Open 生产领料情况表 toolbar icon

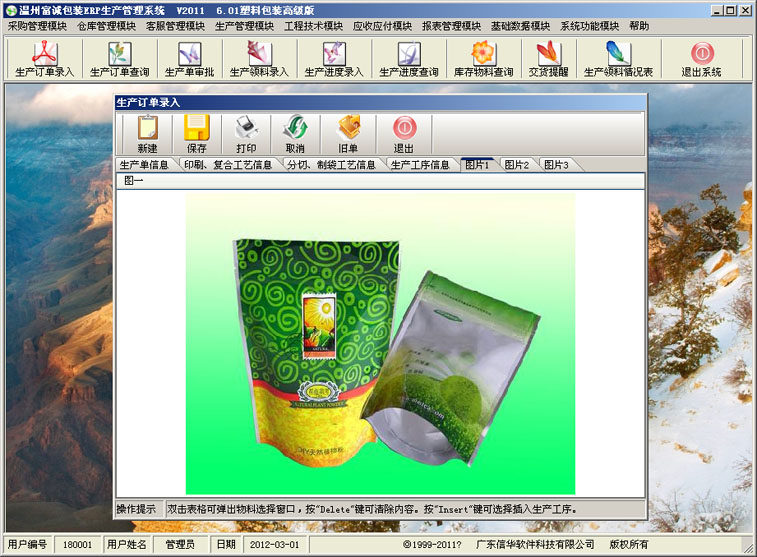click(618, 59)
